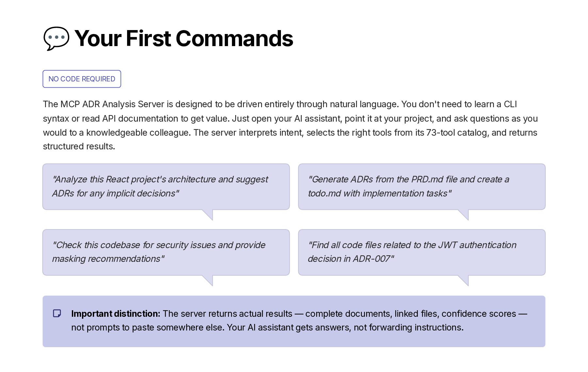
Task: Click the 'Your First Commands' heading
Action: click(x=184, y=38)
